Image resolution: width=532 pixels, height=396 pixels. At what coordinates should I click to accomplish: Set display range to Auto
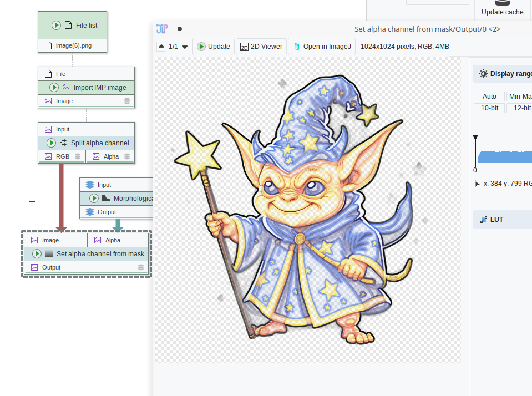[489, 97]
